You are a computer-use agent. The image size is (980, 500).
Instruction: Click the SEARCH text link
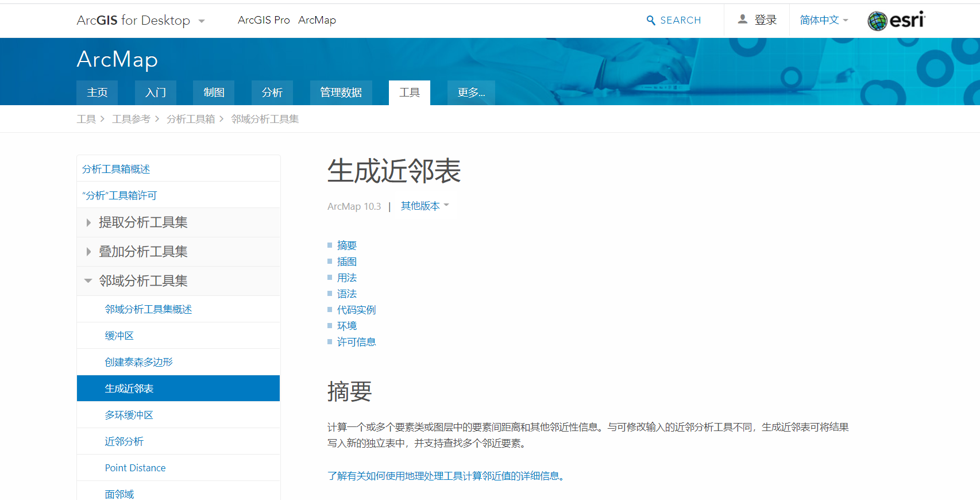[x=681, y=20]
